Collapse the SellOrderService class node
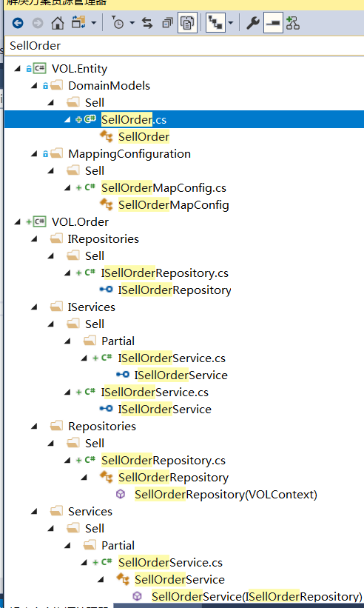 tap(101, 580)
